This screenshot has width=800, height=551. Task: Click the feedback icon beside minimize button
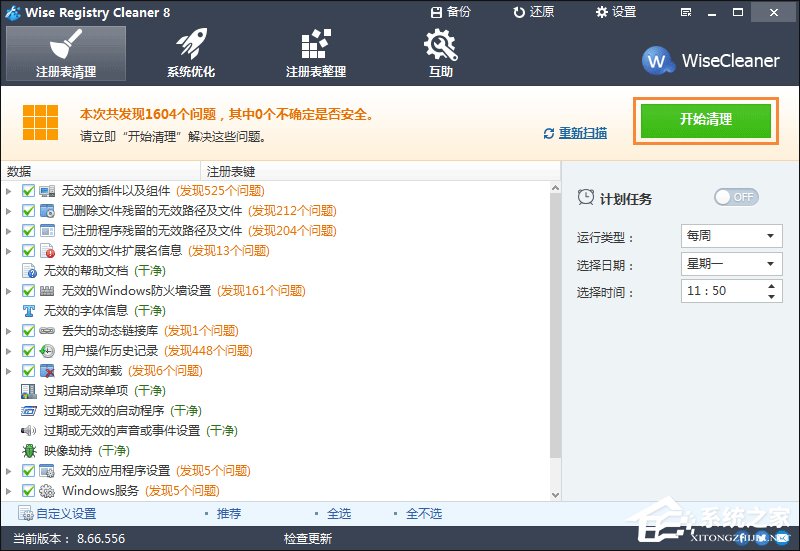pyautogui.click(x=686, y=13)
